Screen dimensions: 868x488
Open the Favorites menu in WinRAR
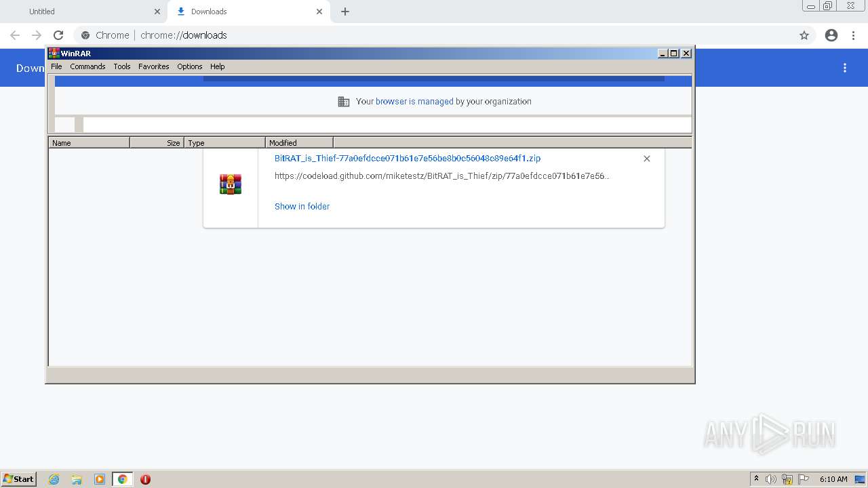[154, 66]
